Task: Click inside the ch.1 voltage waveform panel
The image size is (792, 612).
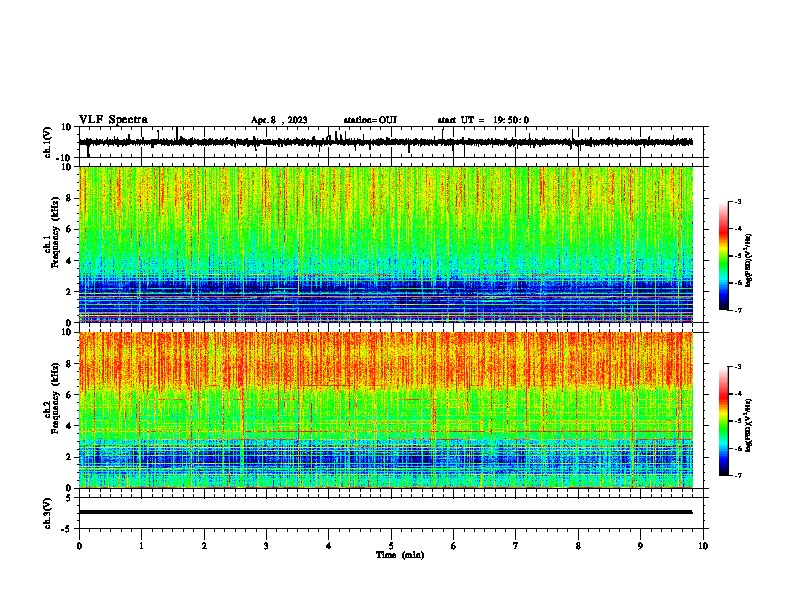Action: click(393, 142)
